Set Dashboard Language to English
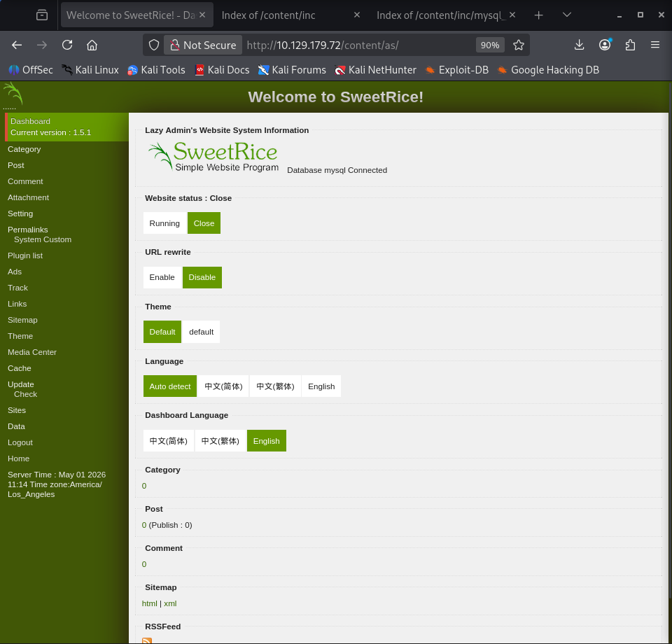The width and height of the screenshot is (672, 644). coord(267,441)
